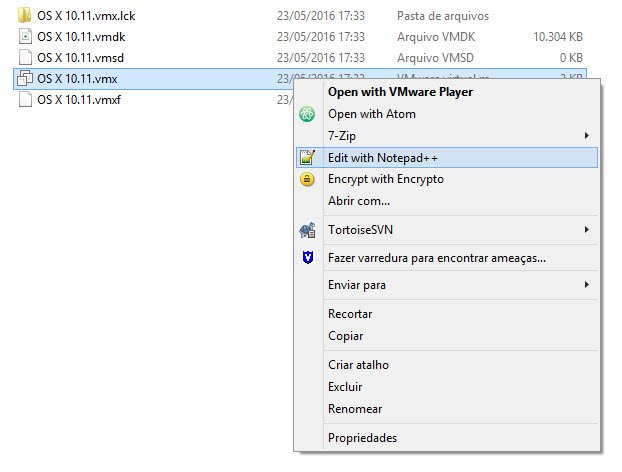The height and width of the screenshot is (472, 622).
Task: Select the file name OS X 10.11.vmx.lck
Action: point(86,16)
